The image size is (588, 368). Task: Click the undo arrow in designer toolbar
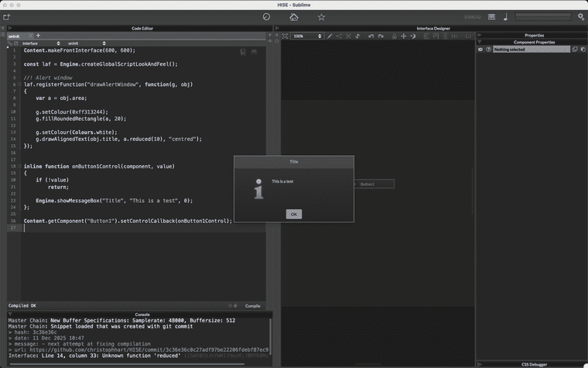click(371, 36)
